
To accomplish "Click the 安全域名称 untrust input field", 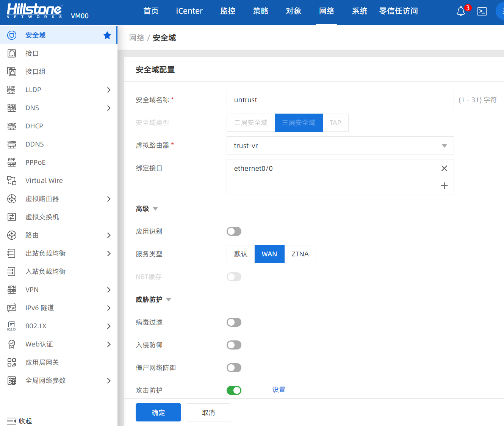I will click(x=340, y=100).
